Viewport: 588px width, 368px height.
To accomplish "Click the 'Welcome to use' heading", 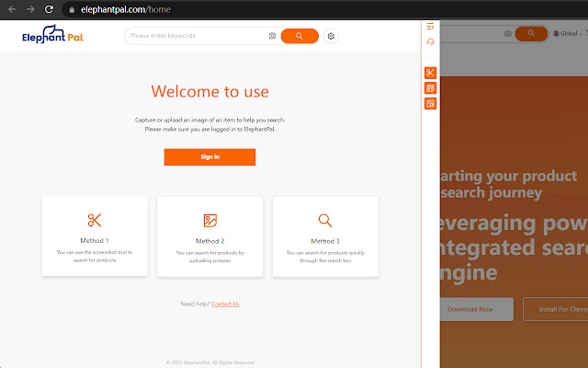I will coord(210,91).
